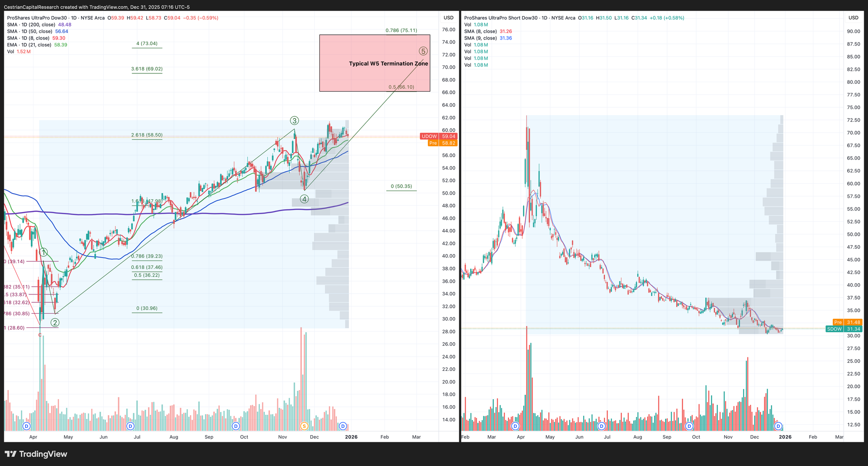Click the 0.5 (36.22) Fibonacci label
Screen dimensions: 868x466
(x=147, y=275)
